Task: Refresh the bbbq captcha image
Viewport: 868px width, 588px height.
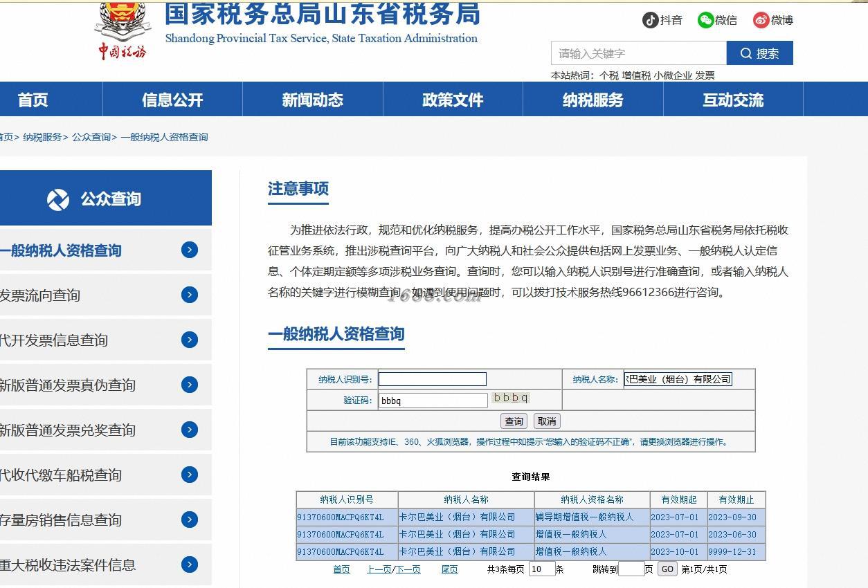Action: [511, 398]
